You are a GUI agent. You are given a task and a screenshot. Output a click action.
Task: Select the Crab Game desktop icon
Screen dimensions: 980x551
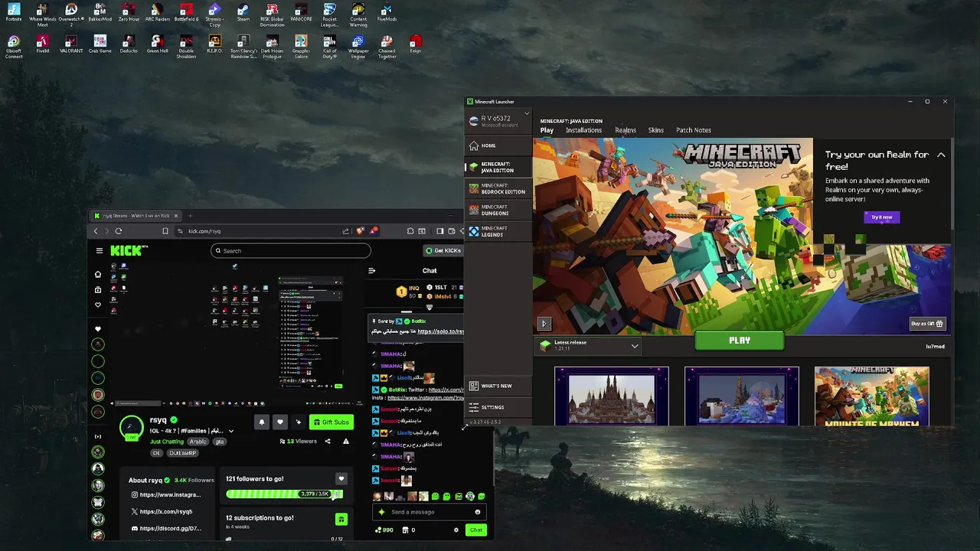[100, 44]
